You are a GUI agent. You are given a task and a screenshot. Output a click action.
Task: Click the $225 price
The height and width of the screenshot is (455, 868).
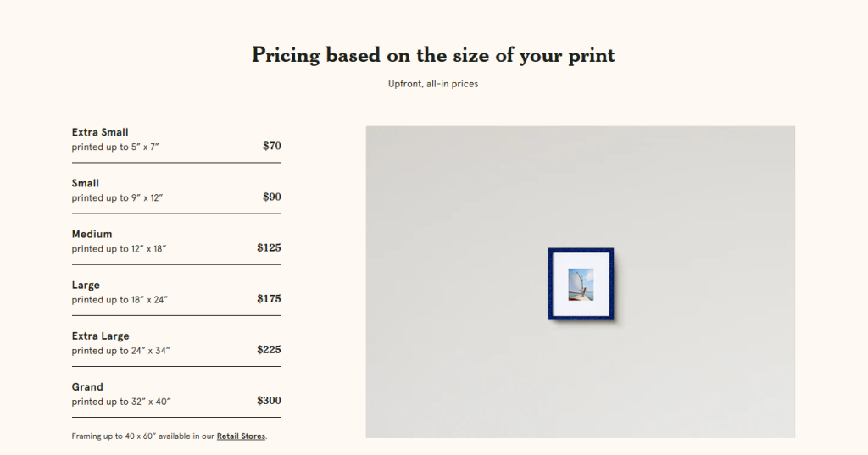pyautogui.click(x=269, y=349)
